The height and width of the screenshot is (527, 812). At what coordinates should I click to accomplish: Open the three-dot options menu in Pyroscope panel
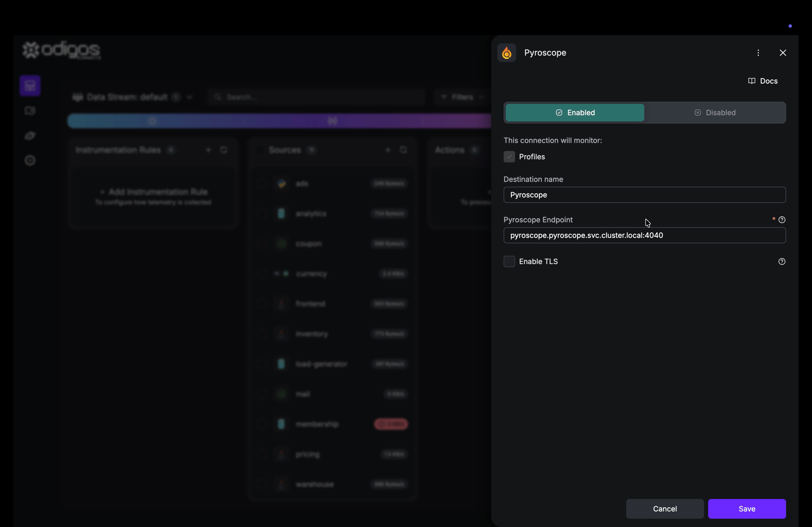(x=758, y=53)
